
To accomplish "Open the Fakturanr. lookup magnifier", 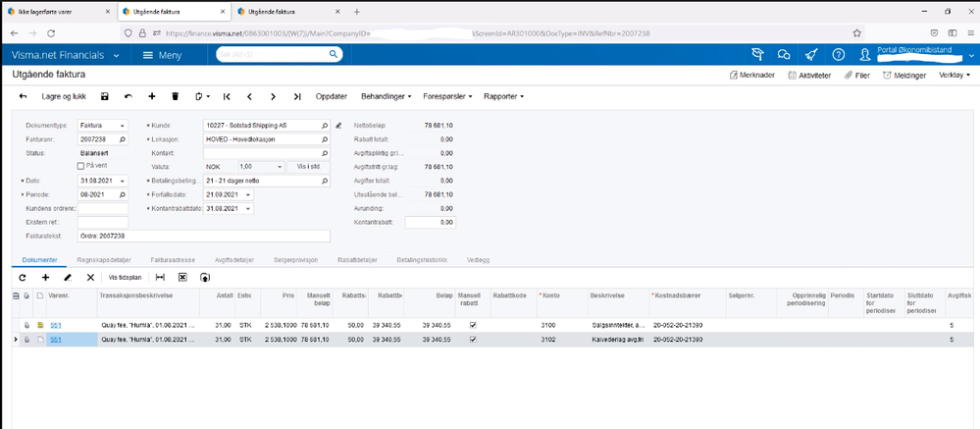I will 123,138.
